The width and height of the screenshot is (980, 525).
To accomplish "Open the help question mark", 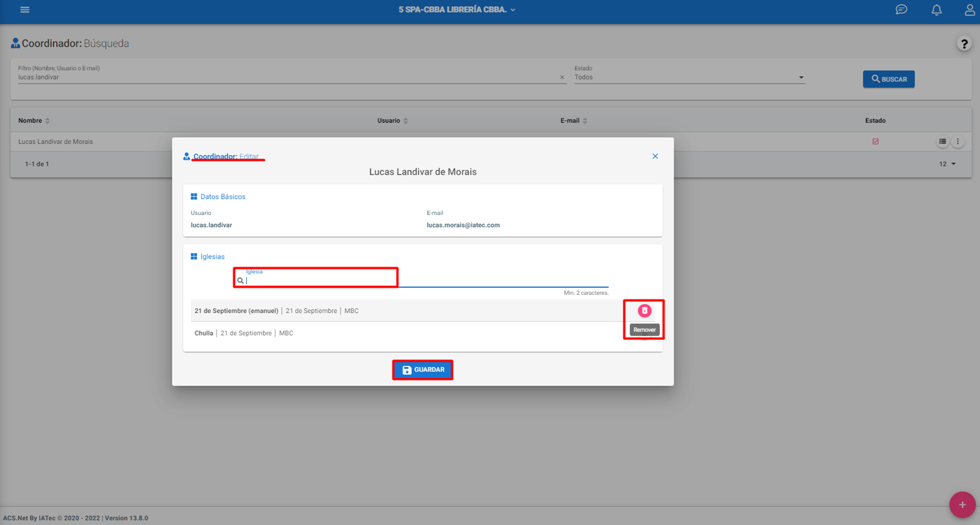I will click(x=964, y=44).
